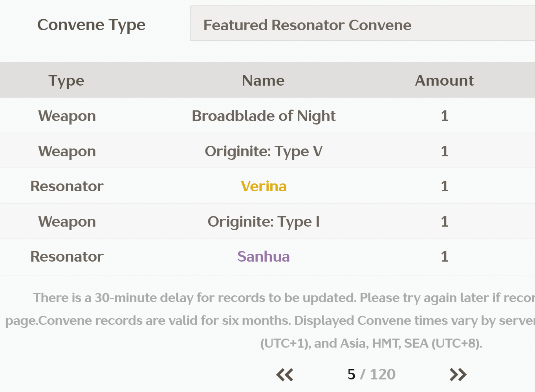
Task: Open the Convene Type dropdown
Action: 361,24
